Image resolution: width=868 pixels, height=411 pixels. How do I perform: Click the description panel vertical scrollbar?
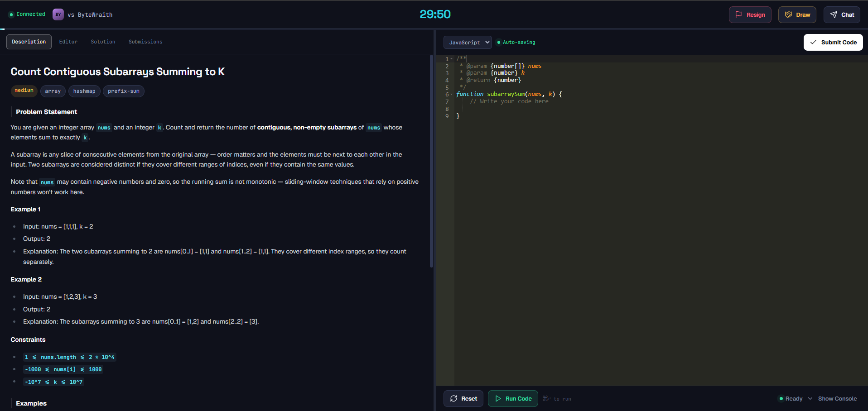431,161
